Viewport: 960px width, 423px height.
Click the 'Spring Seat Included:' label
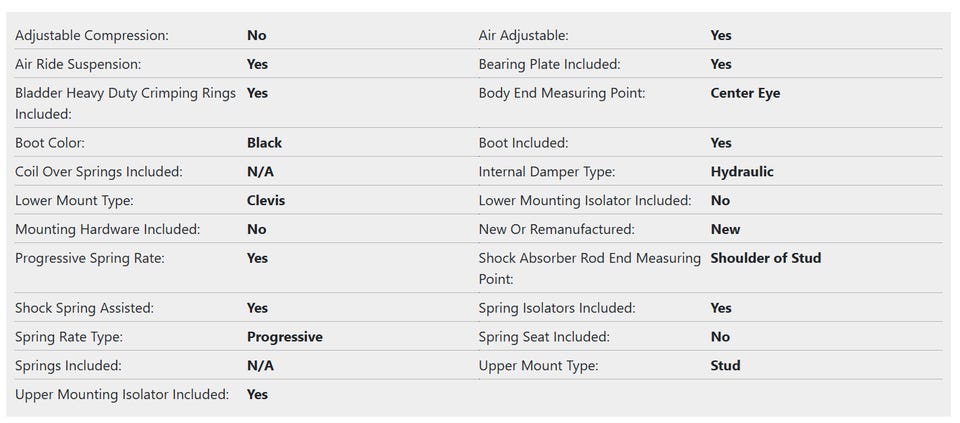click(544, 337)
